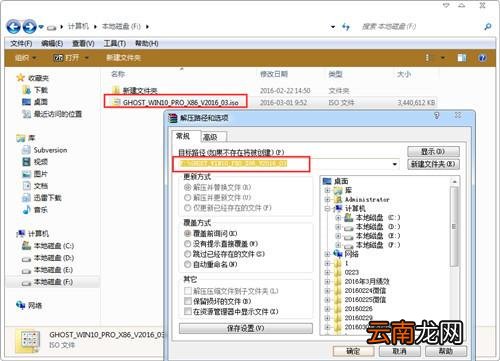Select the 收藏夹 star icon
The width and height of the screenshot is (500, 361).
click(20, 78)
